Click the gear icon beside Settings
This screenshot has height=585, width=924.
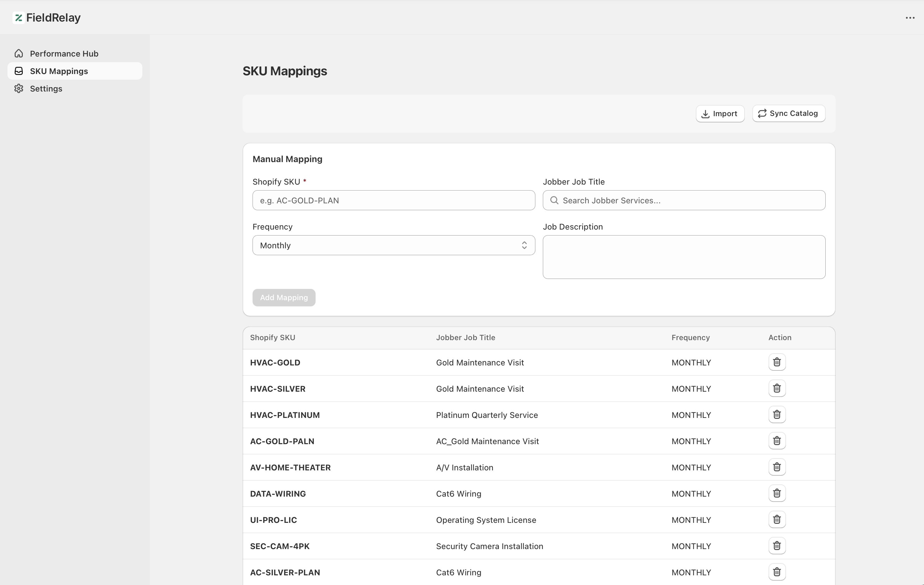coord(18,88)
